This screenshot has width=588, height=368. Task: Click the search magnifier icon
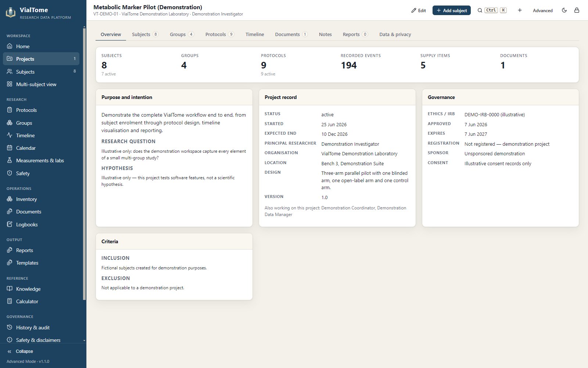point(480,10)
